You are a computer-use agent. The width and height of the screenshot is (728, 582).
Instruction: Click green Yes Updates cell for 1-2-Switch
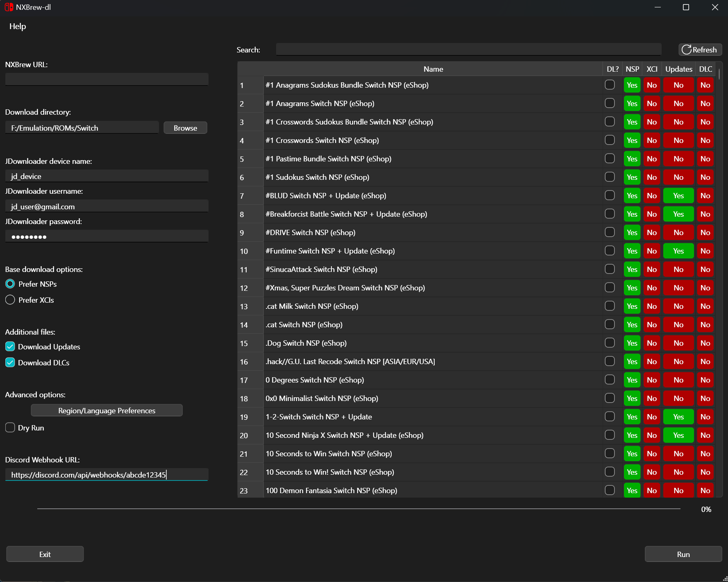(x=678, y=417)
